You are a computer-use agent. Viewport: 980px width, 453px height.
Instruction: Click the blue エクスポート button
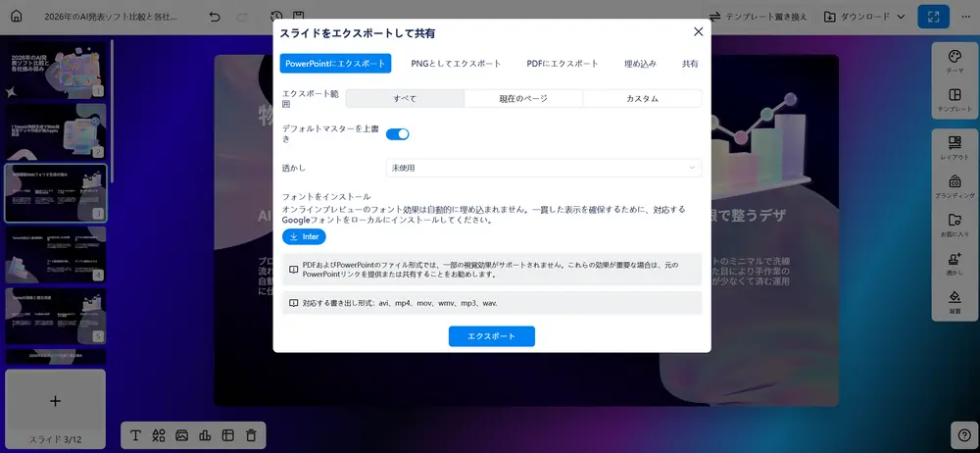(x=491, y=336)
